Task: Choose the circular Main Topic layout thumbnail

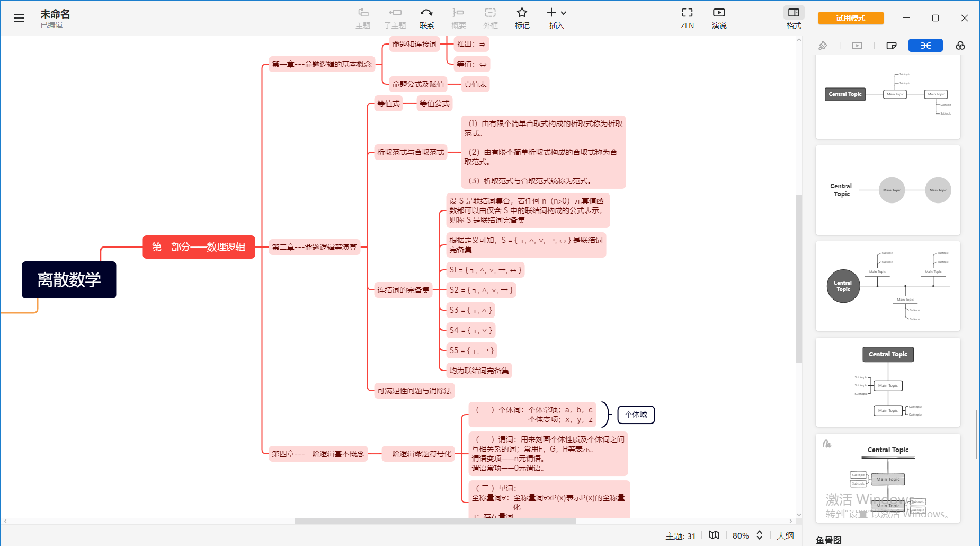Action: click(x=888, y=190)
